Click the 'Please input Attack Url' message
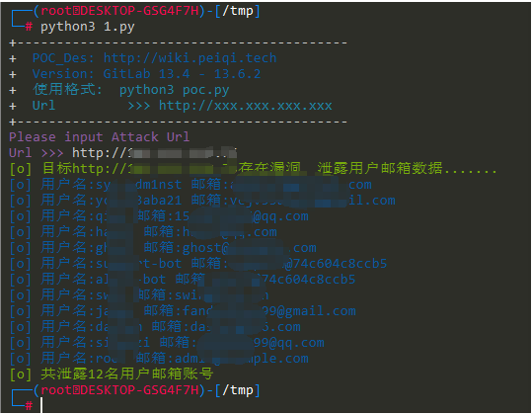 pos(99,137)
